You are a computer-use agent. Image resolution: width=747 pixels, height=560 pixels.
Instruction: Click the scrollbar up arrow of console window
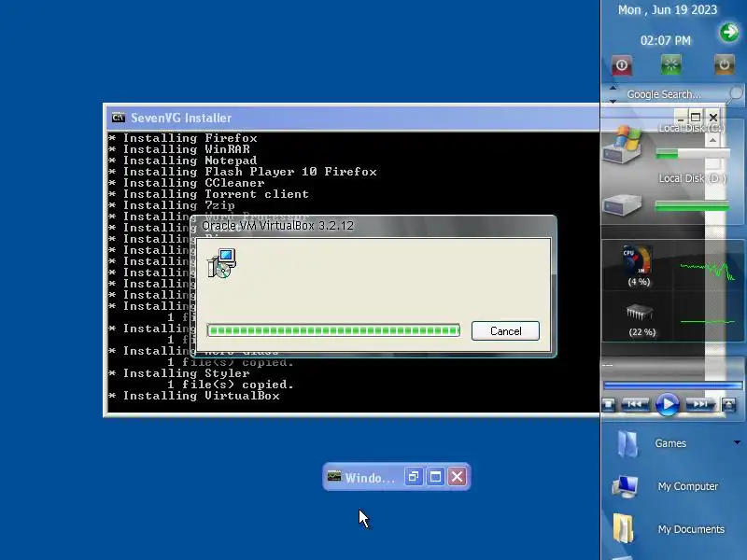pos(712,140)
